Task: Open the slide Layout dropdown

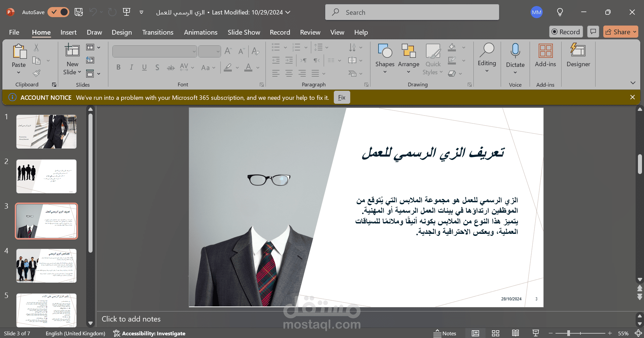Action: (93, 47)
